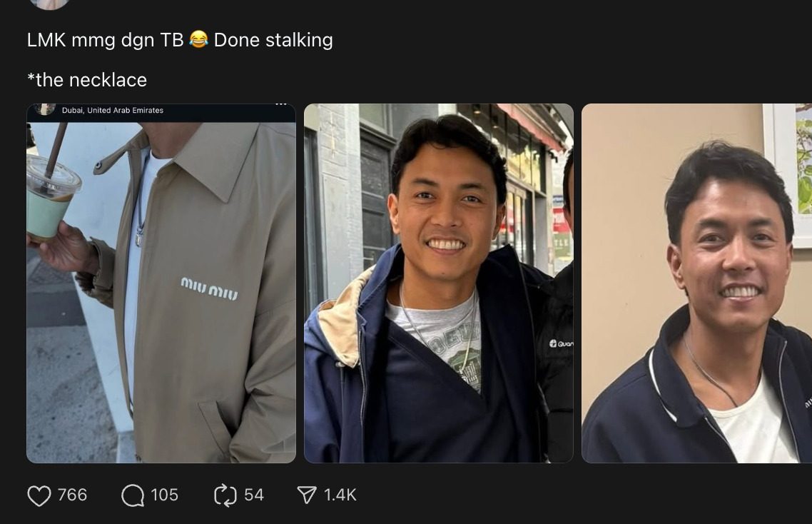
Task: Click the Dubai, United Arab Emirates location
Action: (x=113, y=111)
